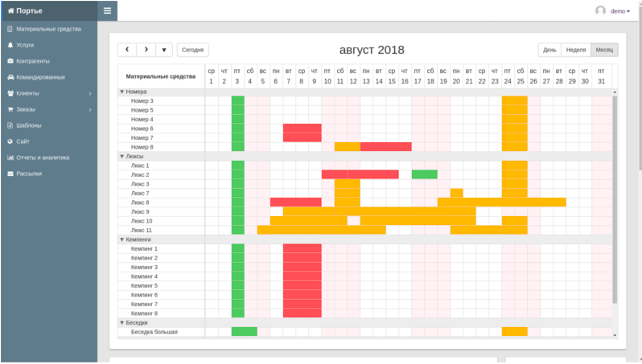The height and width of the screenshot is (364, 642).
Task: Click the small orange booking in Люкс 7
Action: (456, 193)
